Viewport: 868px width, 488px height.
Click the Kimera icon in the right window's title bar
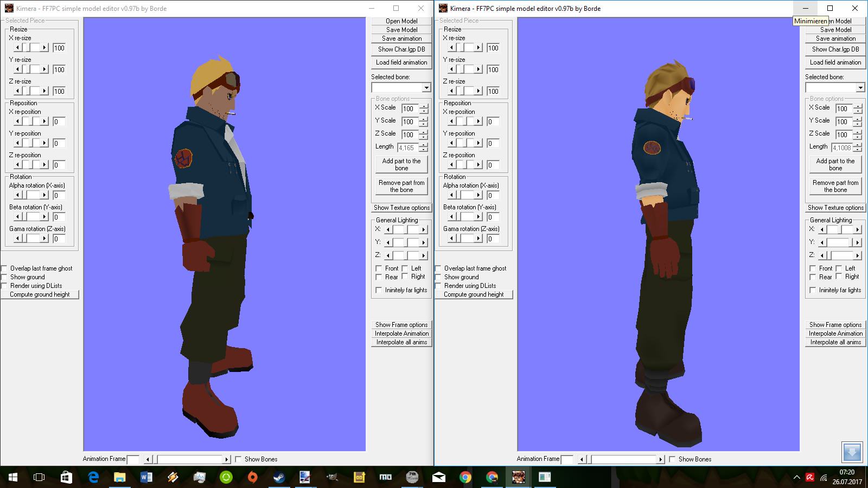pos(443,8)
